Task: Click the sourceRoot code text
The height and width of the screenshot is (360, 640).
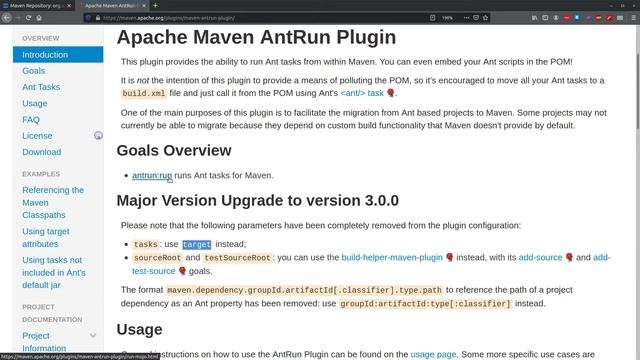Action: click(157, 258)
